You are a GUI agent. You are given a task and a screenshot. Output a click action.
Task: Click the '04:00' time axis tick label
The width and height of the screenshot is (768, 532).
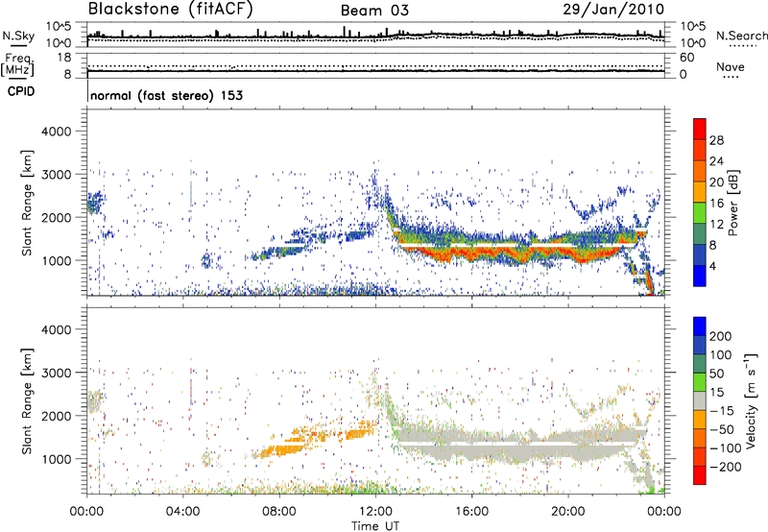[x=182, y=512]
